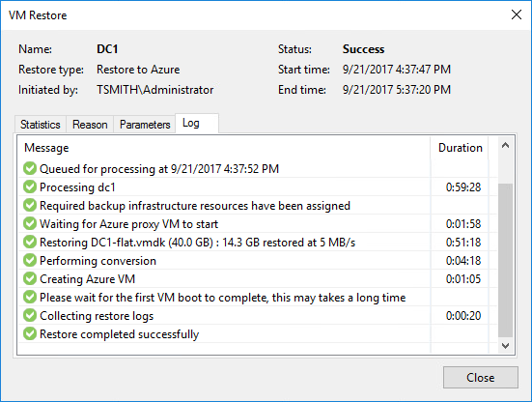
Task: Click the Close button at the bottom
Action: pos(481,377)
